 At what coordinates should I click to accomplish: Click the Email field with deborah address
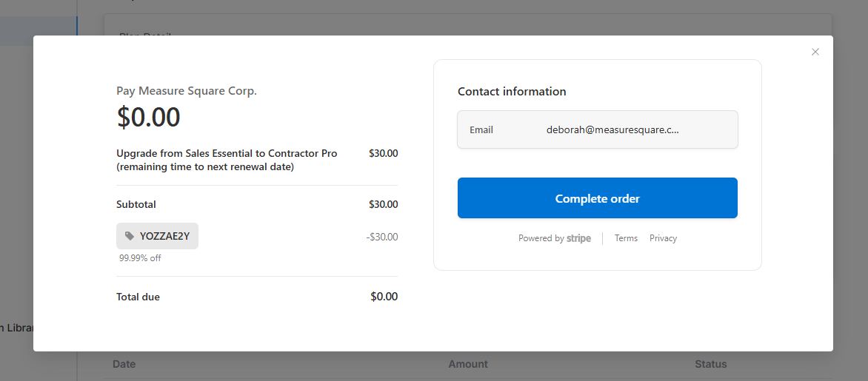point(597,130)
